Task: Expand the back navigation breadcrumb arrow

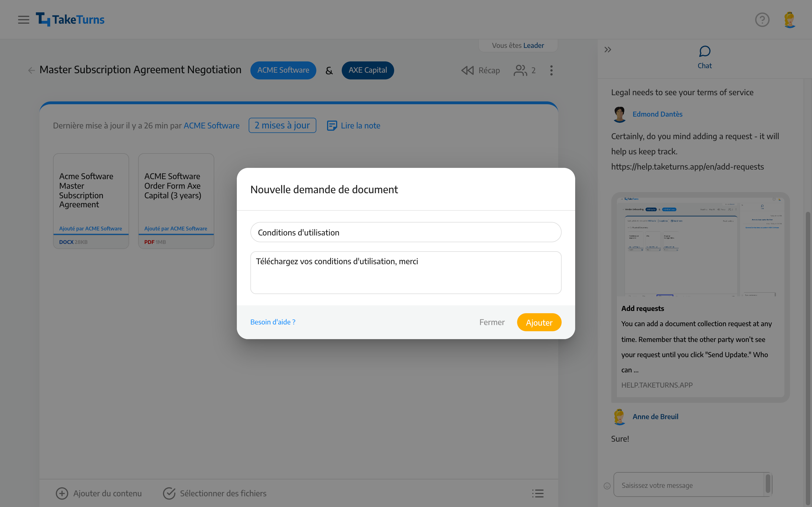Action: (30, 70)
